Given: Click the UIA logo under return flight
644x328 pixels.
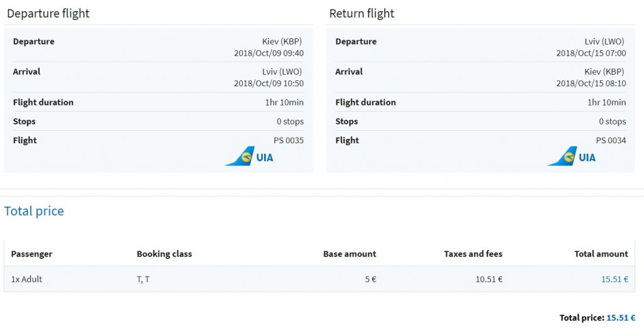Looking at the screenshot, I should [x=571, y=156].
